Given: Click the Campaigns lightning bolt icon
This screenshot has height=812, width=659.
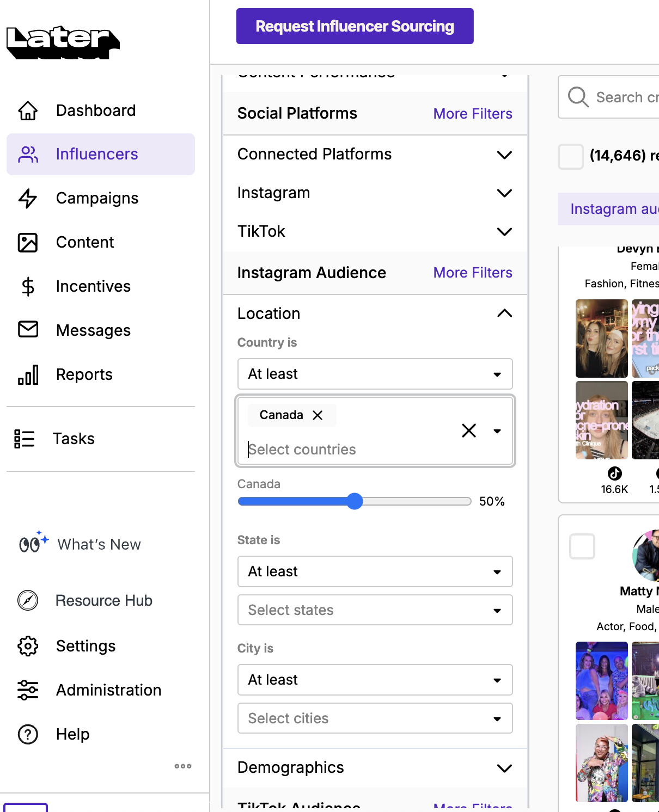Looking at the screenshot, I should pyautogui.click(x=28, y=199).
